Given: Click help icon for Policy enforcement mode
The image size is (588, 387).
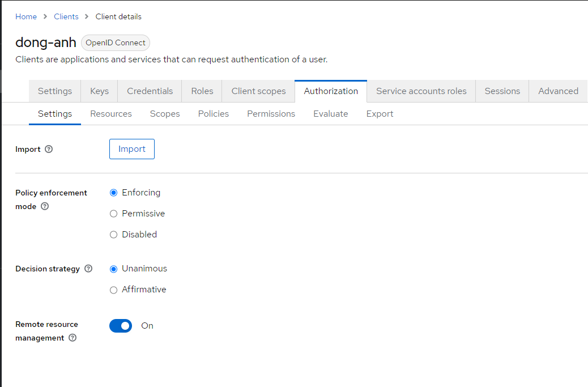Looking at the screenshot, I should tap(45, 207).
